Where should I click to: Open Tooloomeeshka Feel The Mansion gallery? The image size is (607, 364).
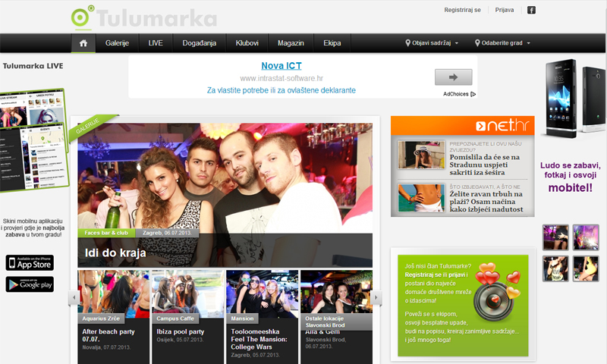[259, 339]
